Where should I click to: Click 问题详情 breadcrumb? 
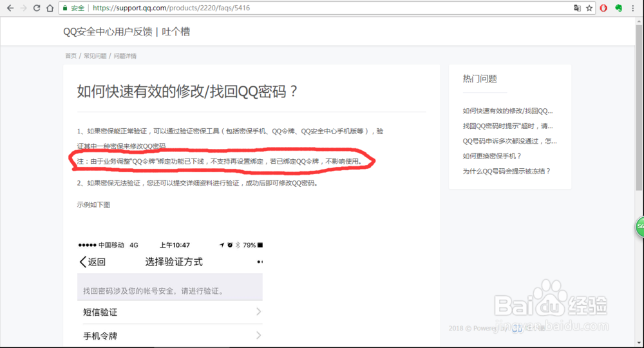point(125,56)
